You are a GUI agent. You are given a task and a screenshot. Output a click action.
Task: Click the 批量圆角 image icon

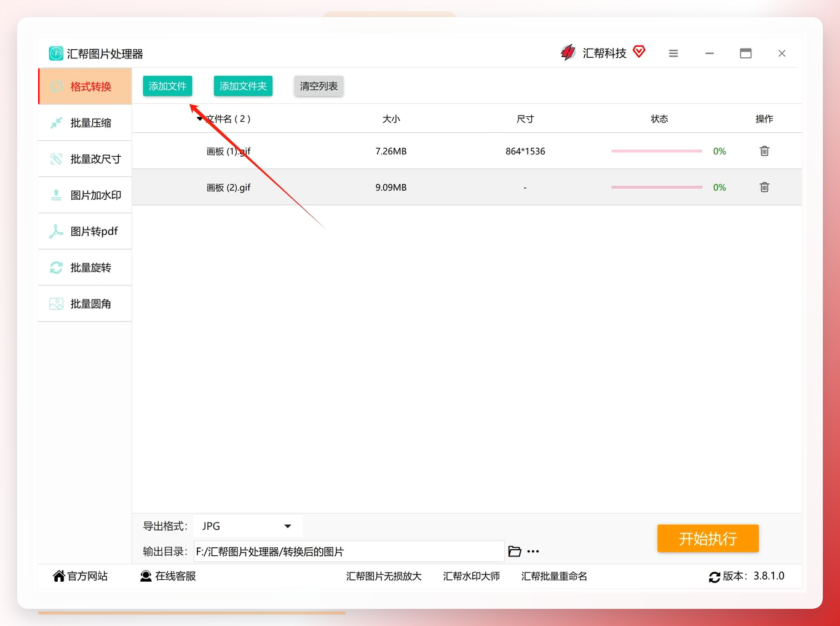(56, 304)
